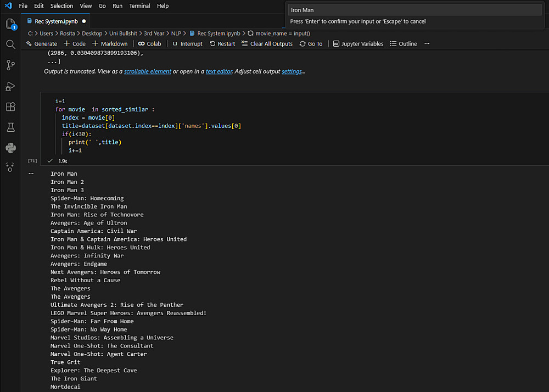Open the Testing flask icon
The width and height of the screenshot is (549, 392).
[x=10, y=127]
